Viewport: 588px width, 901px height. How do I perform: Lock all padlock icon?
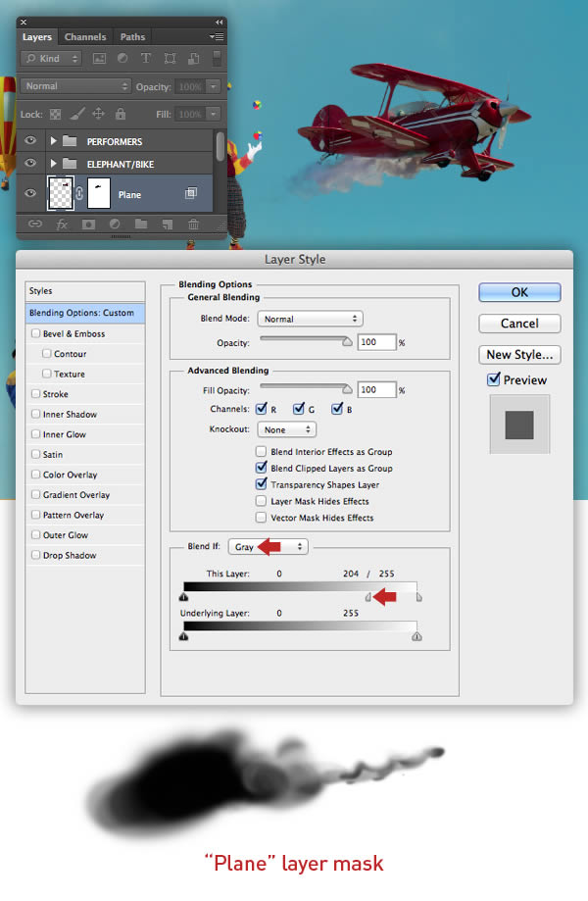121,113
